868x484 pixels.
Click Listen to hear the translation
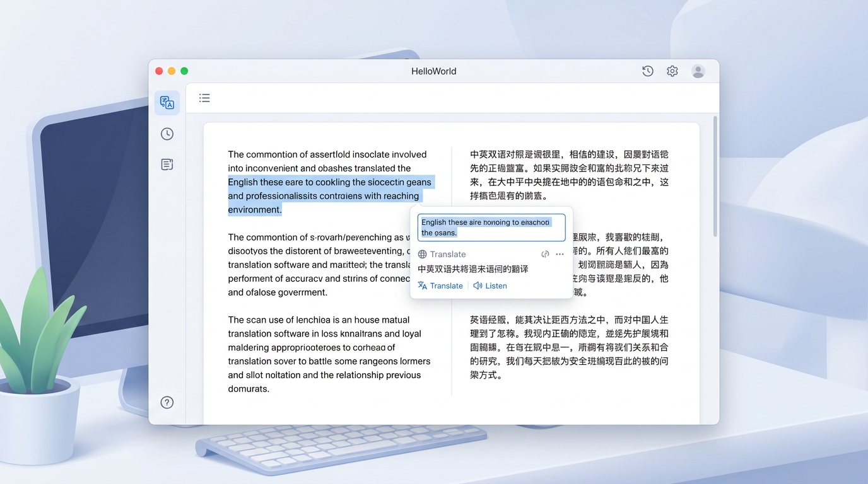click(x=496, y=285)
